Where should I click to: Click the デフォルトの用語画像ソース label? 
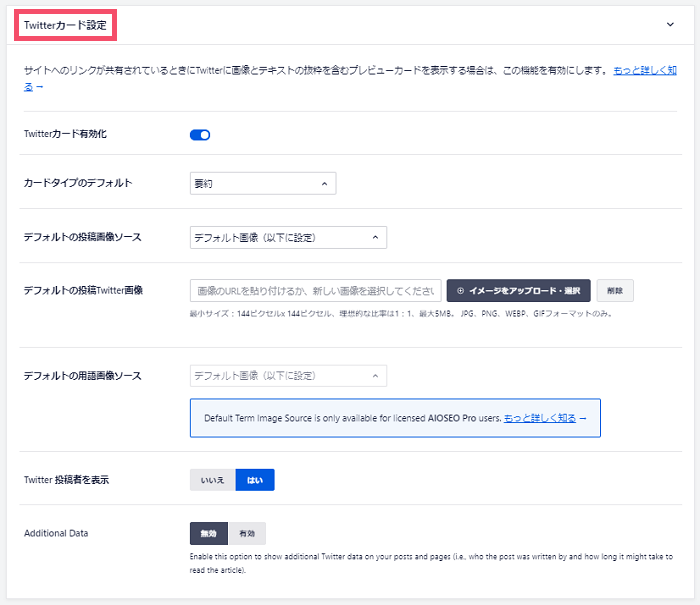[x=83, y=376]
